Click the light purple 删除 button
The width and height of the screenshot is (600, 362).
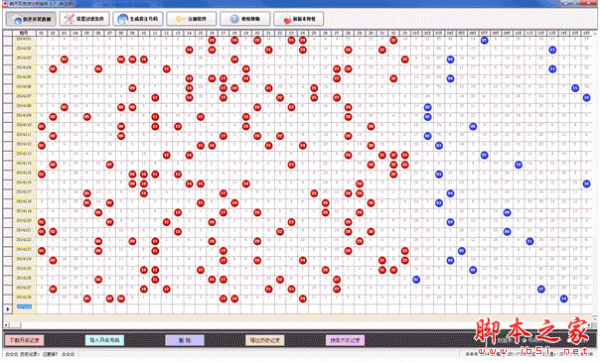pyautogui.click(x=185, y=340)
